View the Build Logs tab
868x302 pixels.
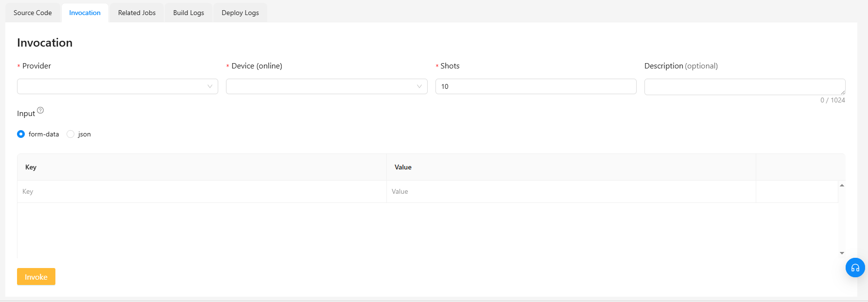(x=189, y=13)
